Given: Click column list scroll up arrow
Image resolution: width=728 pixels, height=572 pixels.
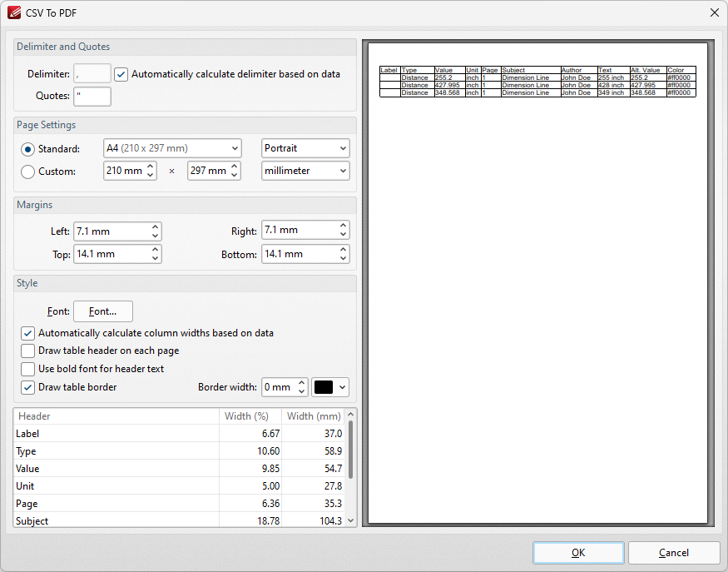Looking at the screenshot, I should (x=351, y=414).
